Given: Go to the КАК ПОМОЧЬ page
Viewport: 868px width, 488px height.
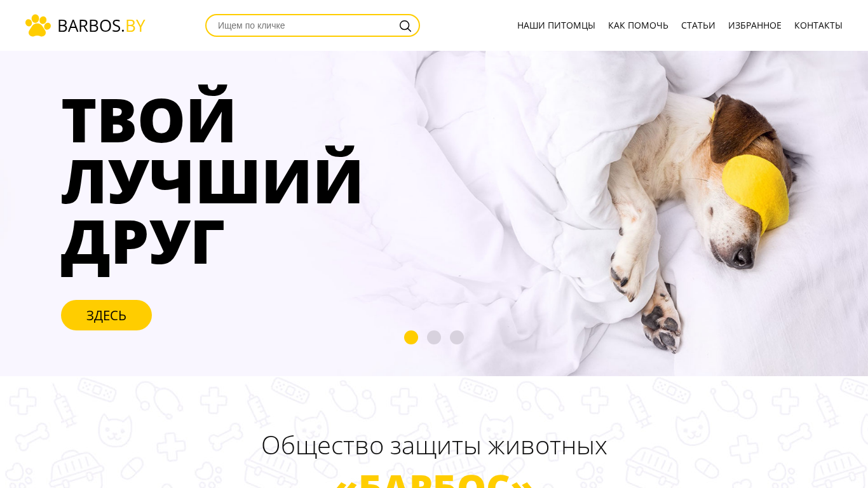Looking at the screenshot, I should [638, 25].
